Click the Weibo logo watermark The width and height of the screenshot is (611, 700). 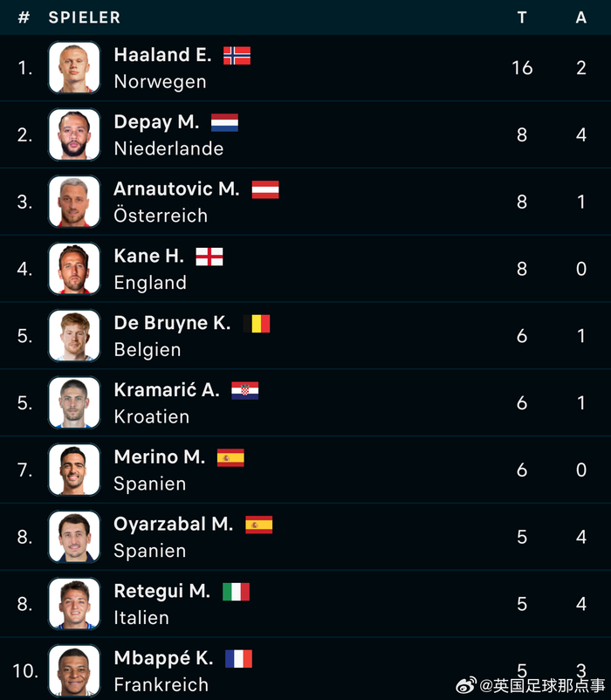tap(468, 686)
